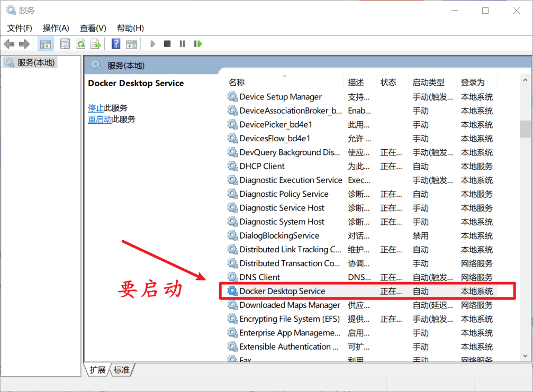The image size is (533, 392).
Task: Click the gear icon beside Encrypting File System
Action: point(232,319)
